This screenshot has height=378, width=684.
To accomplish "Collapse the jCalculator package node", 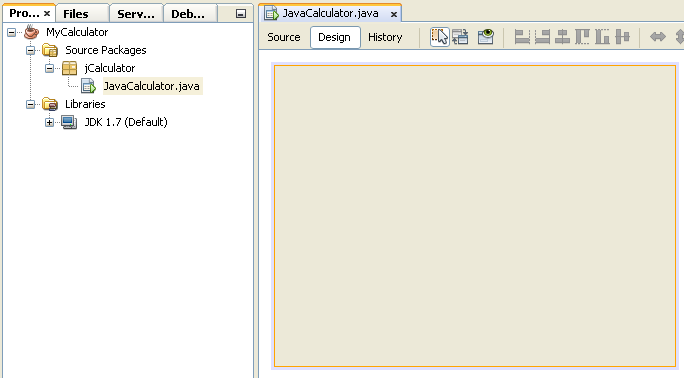I will [x=49, y=68].
